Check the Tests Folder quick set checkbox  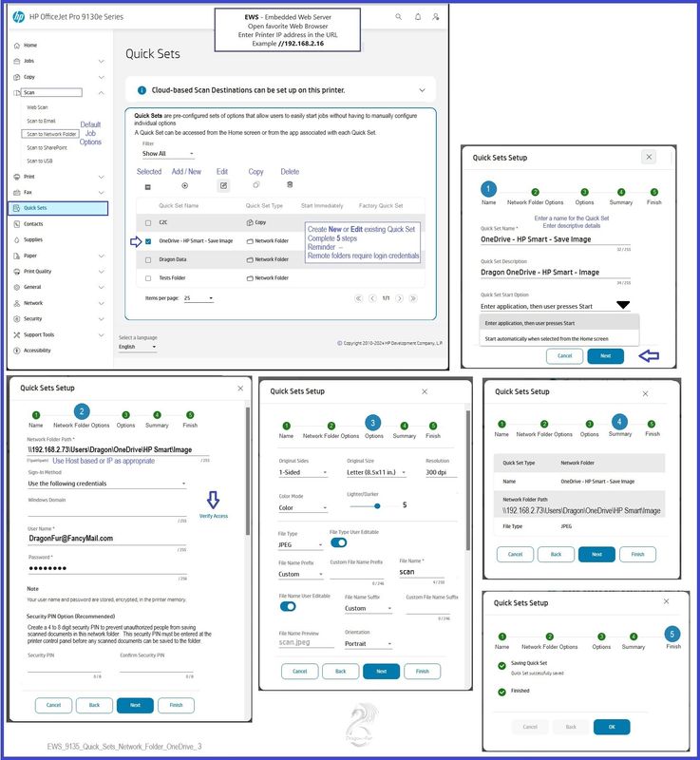148,278
